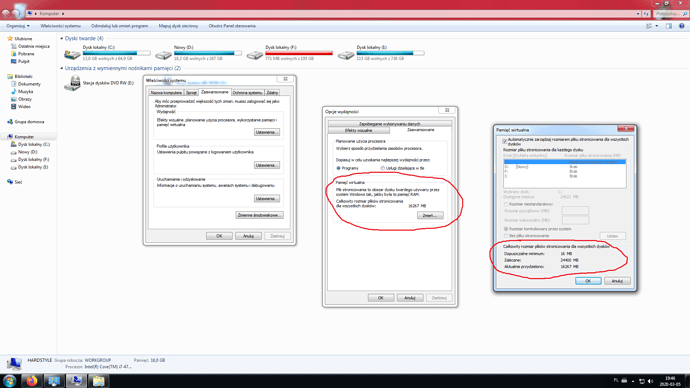Open the view options dropdown arrow
Image resolution: width=690 pixels, height=388 pixels.
click(x=657, y=26)
